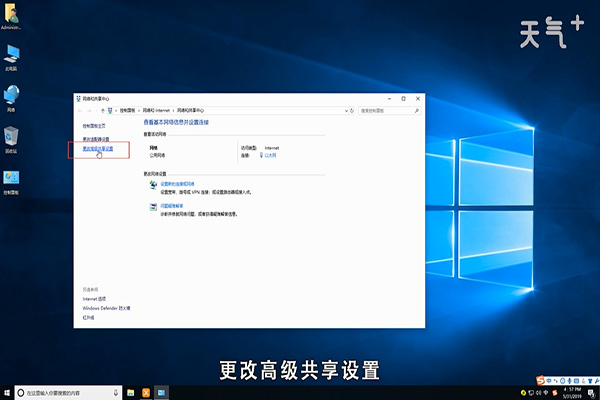Expand chevron after 控制面板 breadcrumb
Viewport: 600px width, 400px height.
[139, 111]
